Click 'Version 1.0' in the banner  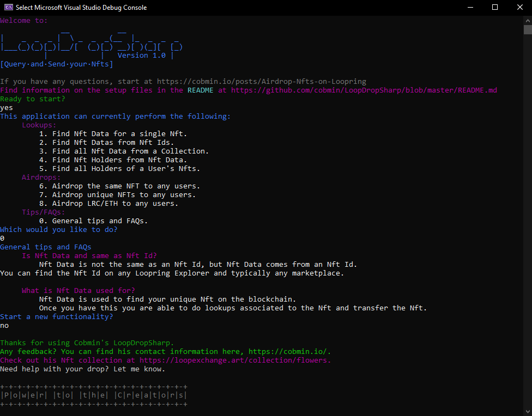(142, 55)
